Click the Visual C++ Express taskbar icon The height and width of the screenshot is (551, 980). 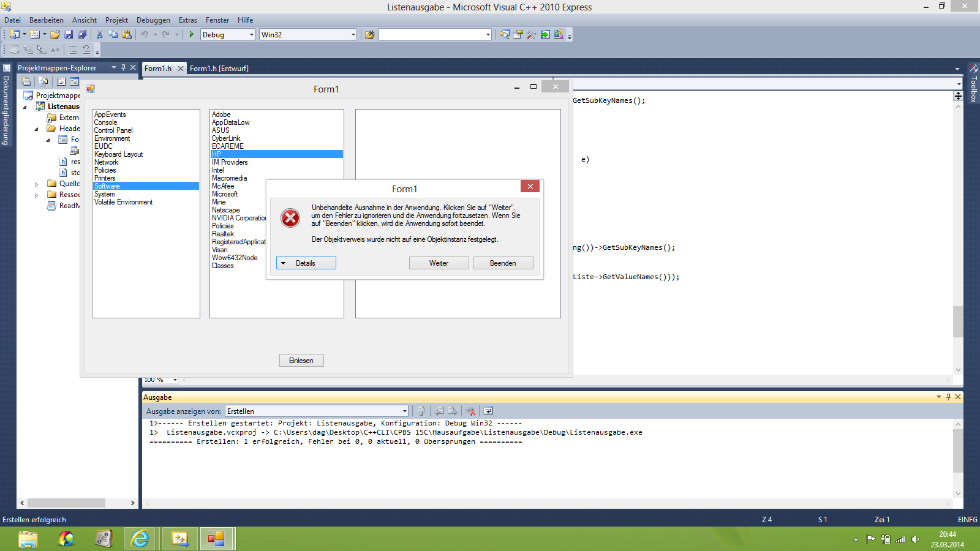(x=179, y=539)
